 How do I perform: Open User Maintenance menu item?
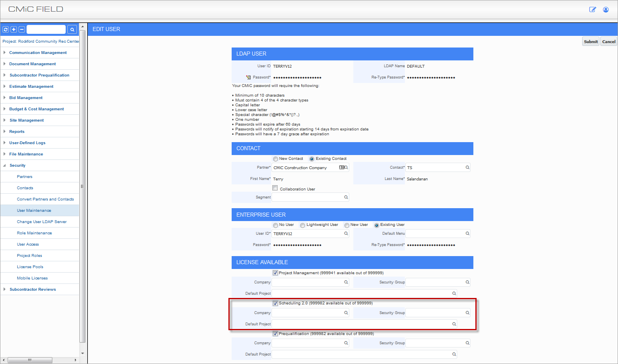tap(34, 211)
